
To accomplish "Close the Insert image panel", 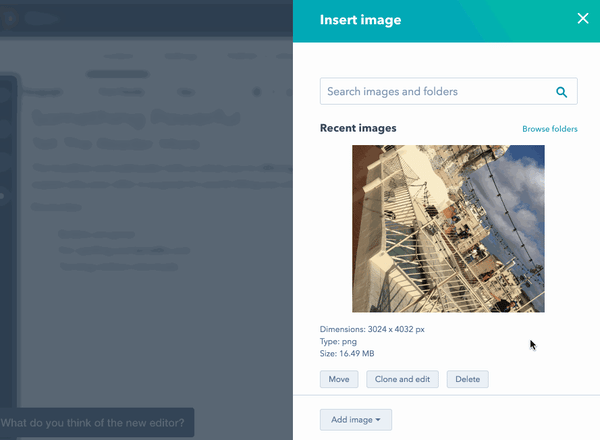I will pyautogui.click(x=583, y=18).
